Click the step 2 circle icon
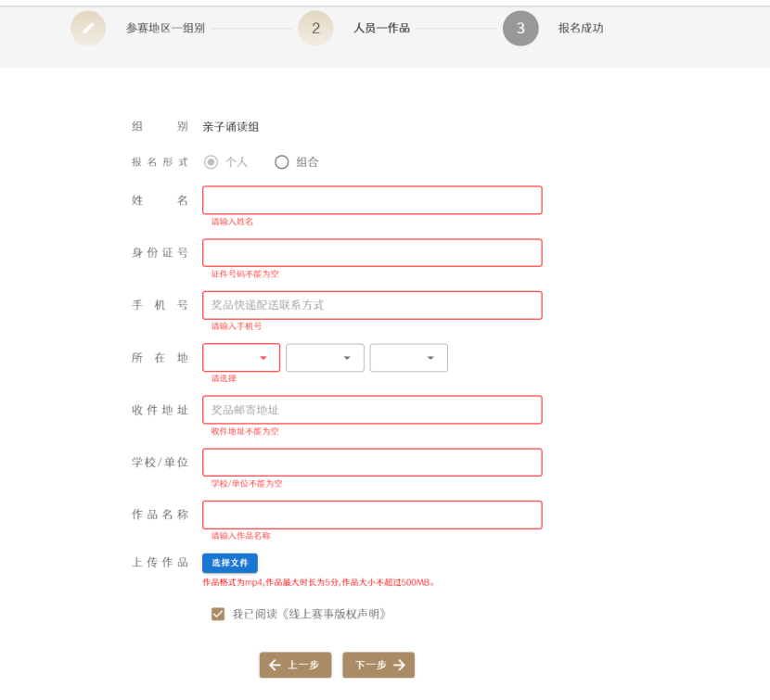The height and width of the screenshot is (700, 770). tap(315, 29)
